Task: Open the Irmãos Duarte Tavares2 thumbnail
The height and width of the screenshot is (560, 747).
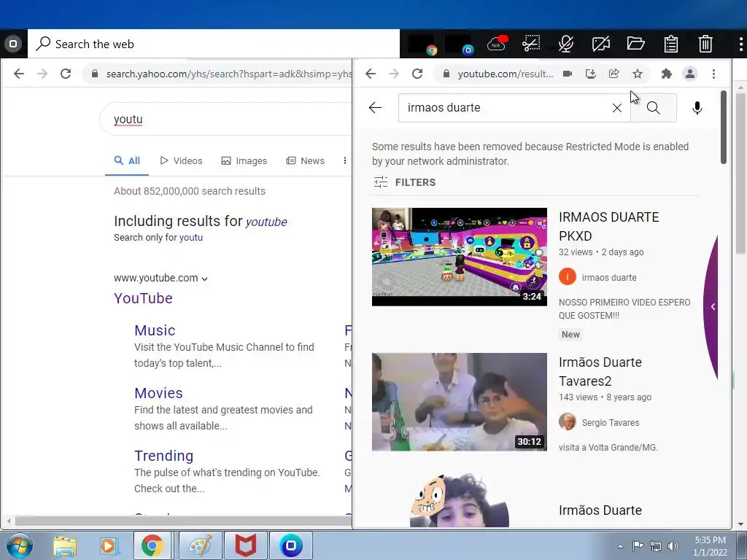Action: 460,402
